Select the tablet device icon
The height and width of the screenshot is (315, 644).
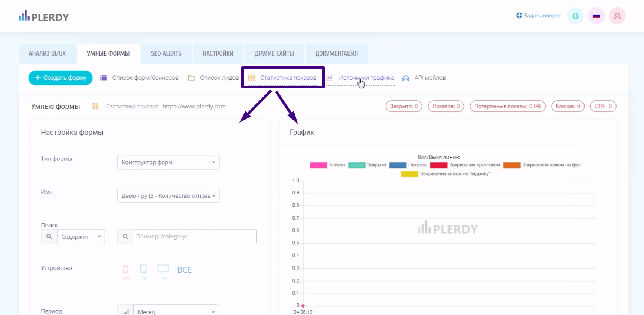(143, 269)
